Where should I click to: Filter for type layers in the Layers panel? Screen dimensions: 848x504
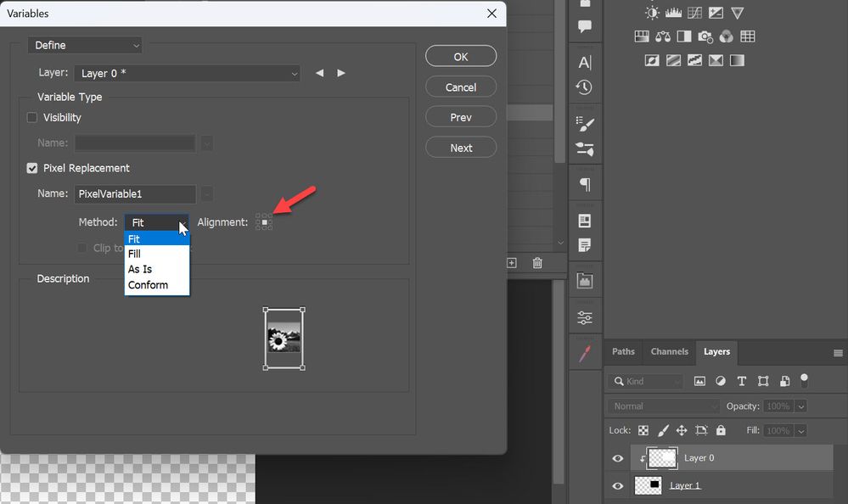pos(741,381)
